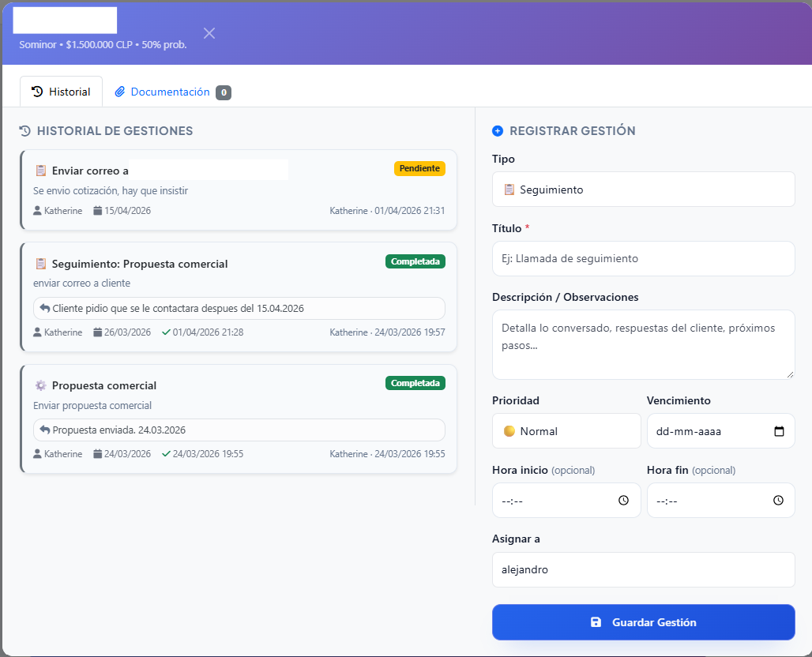Click calendar icon beside 26/03/2026
This screenshot has height=657, width=812.
(97, 332)
